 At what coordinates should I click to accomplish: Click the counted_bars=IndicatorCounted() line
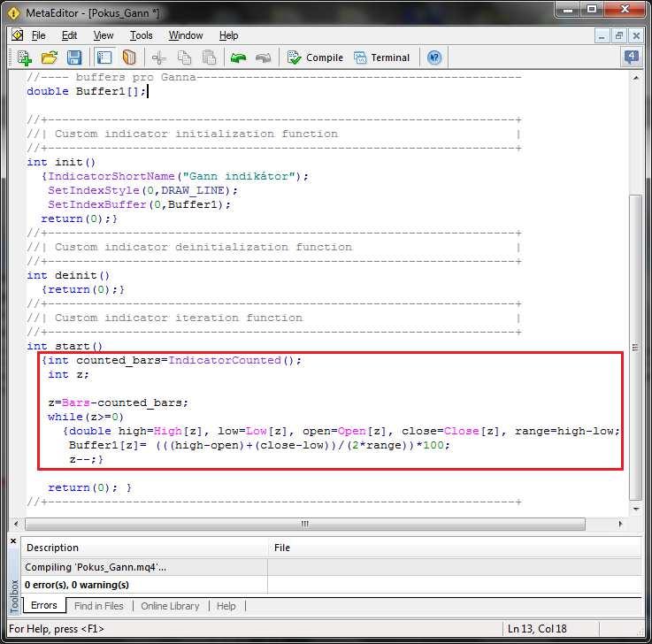point(172,360)
